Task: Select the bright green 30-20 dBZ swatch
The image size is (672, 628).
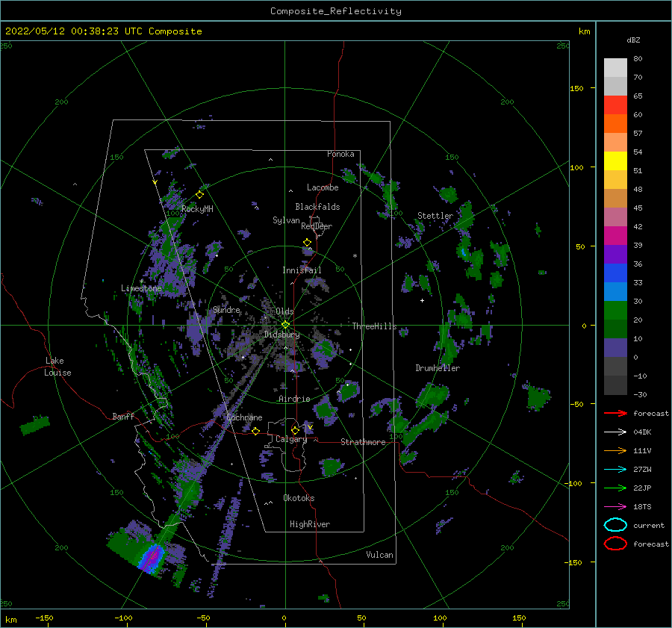Action: pyautogui.click(x=615, y=310)
